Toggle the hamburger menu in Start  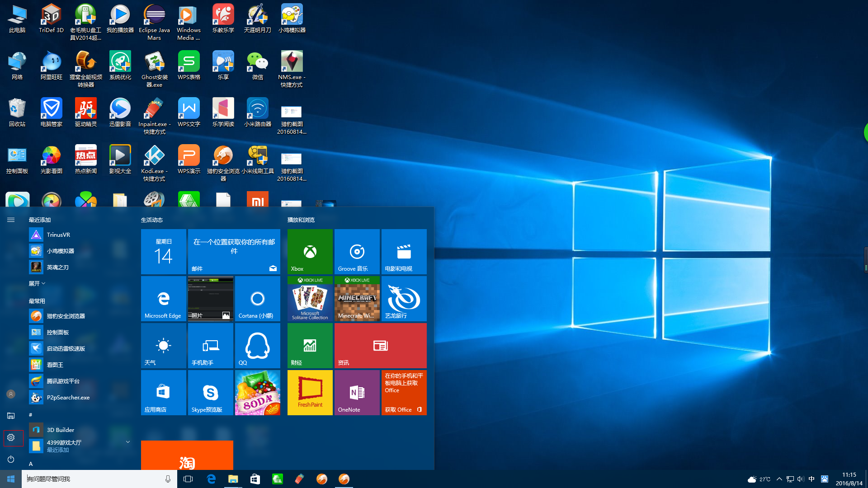[11, 220]
